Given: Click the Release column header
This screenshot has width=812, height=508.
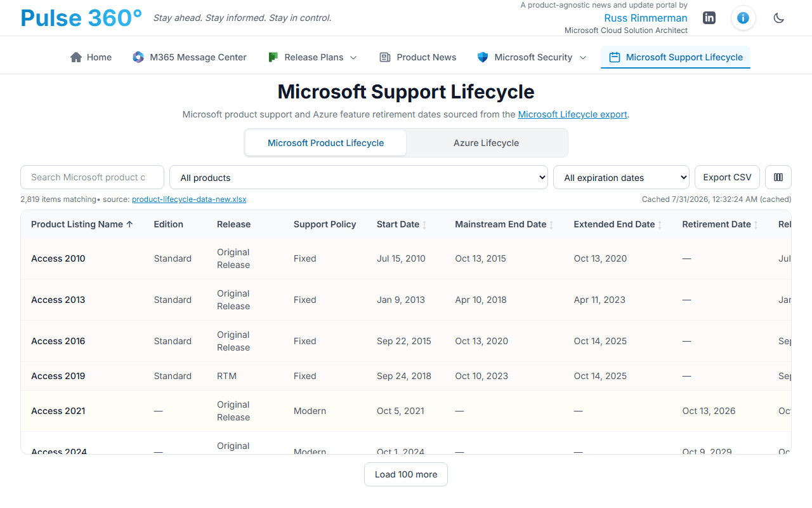Looking at the screenshot, I should point(233,224).
